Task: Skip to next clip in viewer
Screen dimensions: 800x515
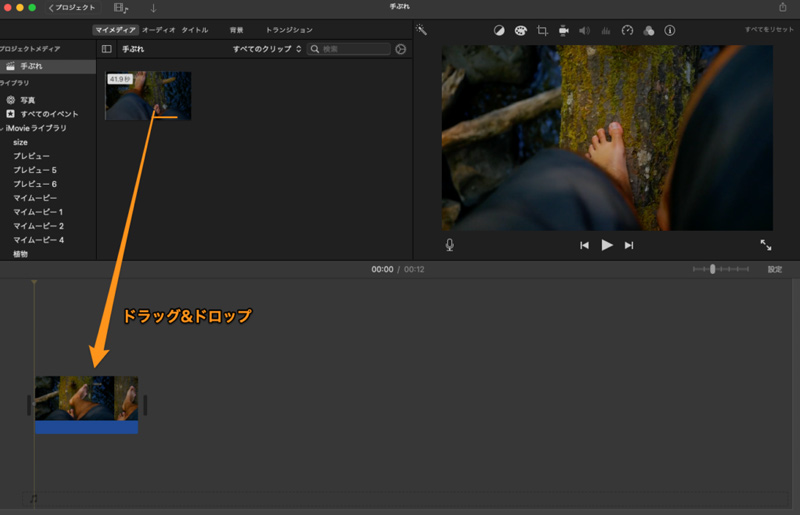Action: click(x=629, y=246)
